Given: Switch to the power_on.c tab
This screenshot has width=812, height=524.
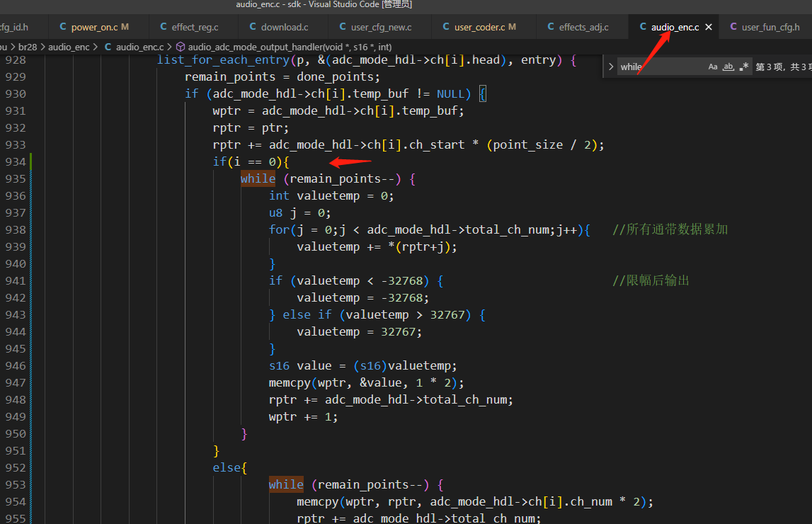Looking at the screenshot, I should point(94,27).
